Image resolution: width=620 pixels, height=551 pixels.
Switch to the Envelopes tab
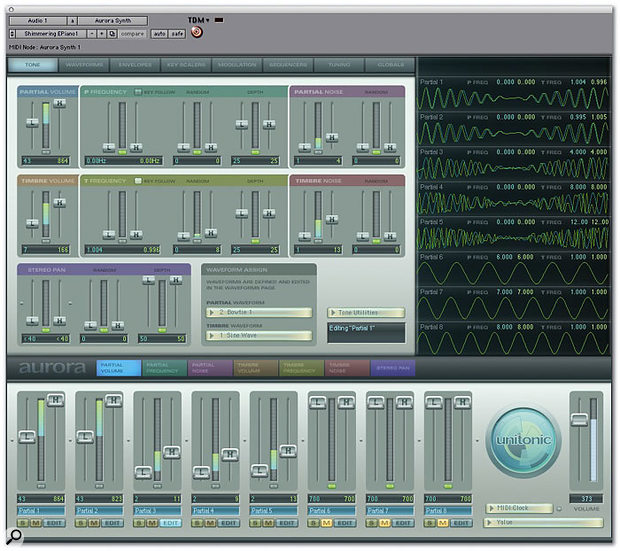pos(135,65)
